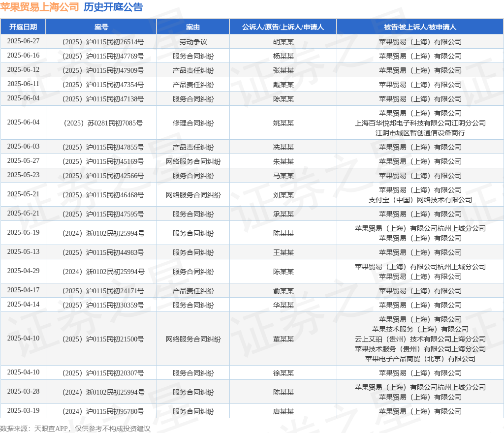Click case number 沪0115民初47354号

[115, 85]
